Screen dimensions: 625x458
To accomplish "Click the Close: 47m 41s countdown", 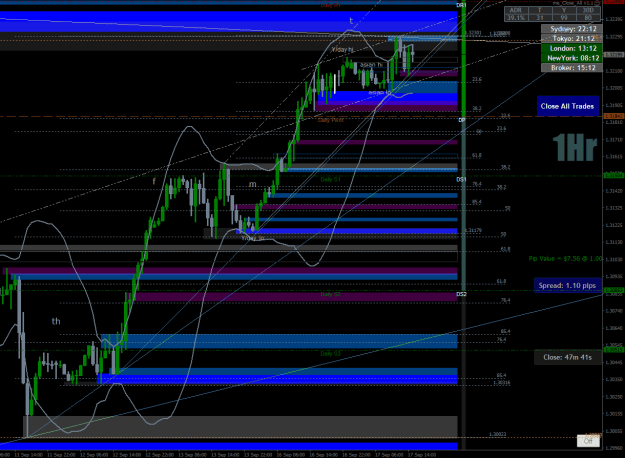I will 567,357.
